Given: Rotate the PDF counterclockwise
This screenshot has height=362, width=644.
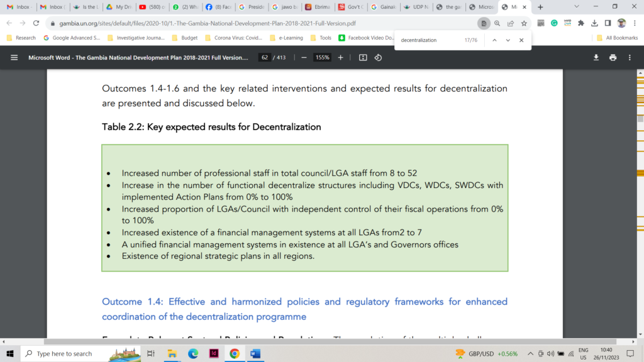Looking at the screenshot, I should pyautogui.click(x=378, y=57).
